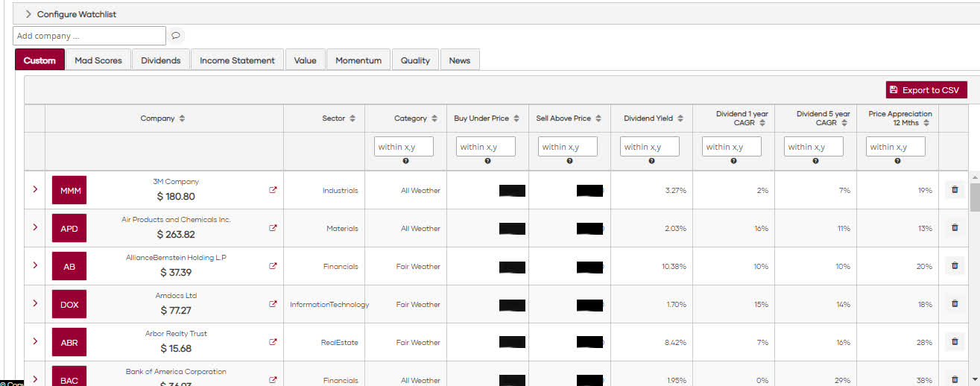The image size is (980, 386).
Task: Go to the Value tab
Action: (x=305, y=60)
